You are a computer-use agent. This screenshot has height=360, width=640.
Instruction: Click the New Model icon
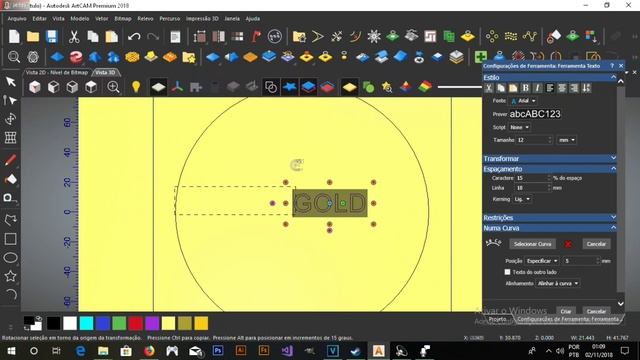[x=14, y=37]
